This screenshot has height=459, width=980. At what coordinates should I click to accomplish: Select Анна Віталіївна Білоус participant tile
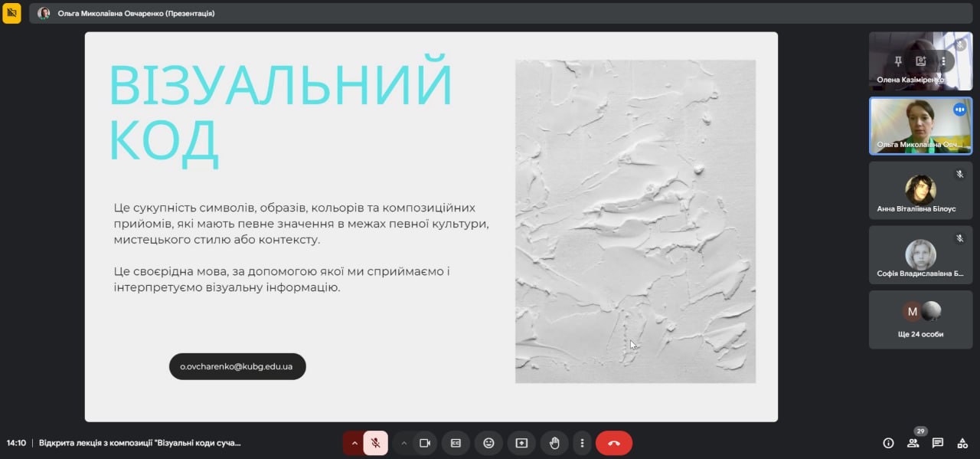tap(921, 190)
